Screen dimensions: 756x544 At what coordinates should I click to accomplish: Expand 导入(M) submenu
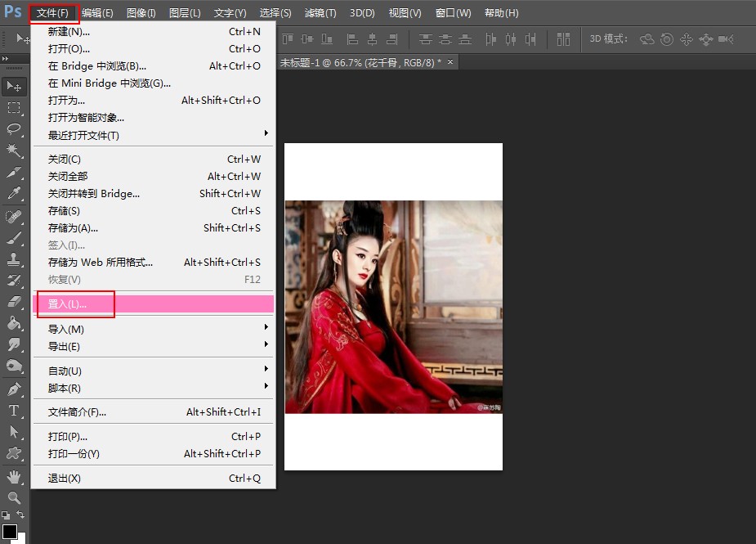(154, 329)
